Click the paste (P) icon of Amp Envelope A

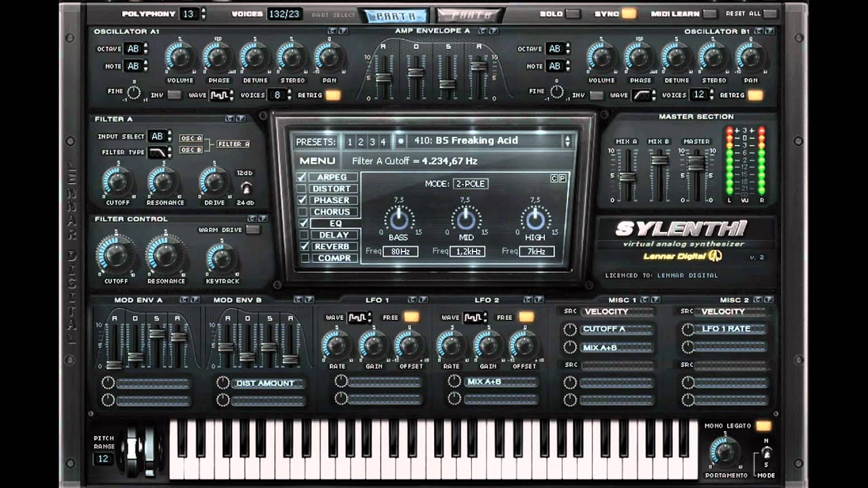point(494,31)
